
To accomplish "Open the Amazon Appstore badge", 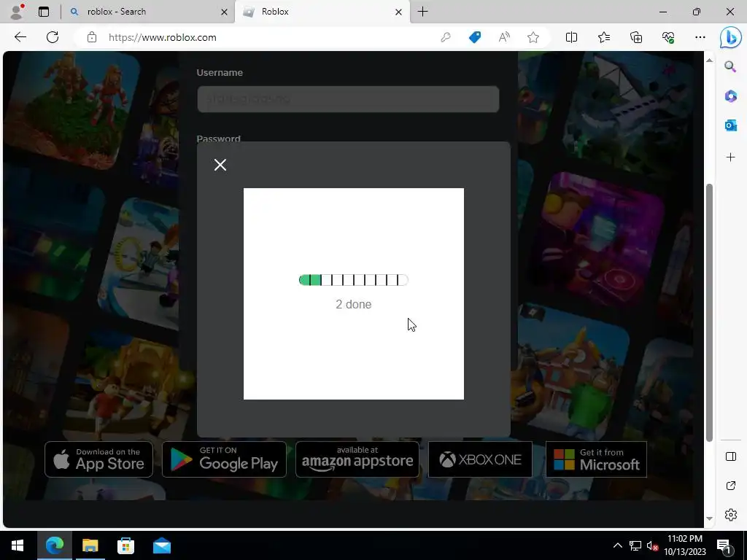I will (x=357, y=459).
